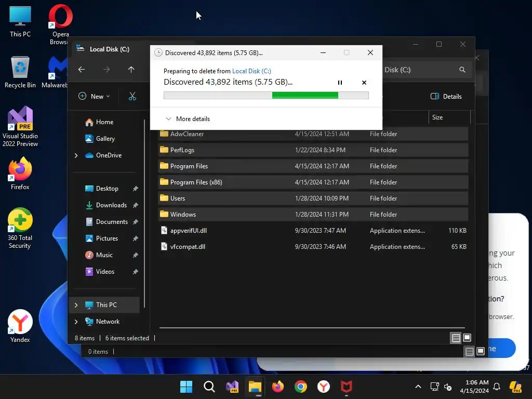
Task: Click the pin icon beside Downloads
Action: click(136, 205)
